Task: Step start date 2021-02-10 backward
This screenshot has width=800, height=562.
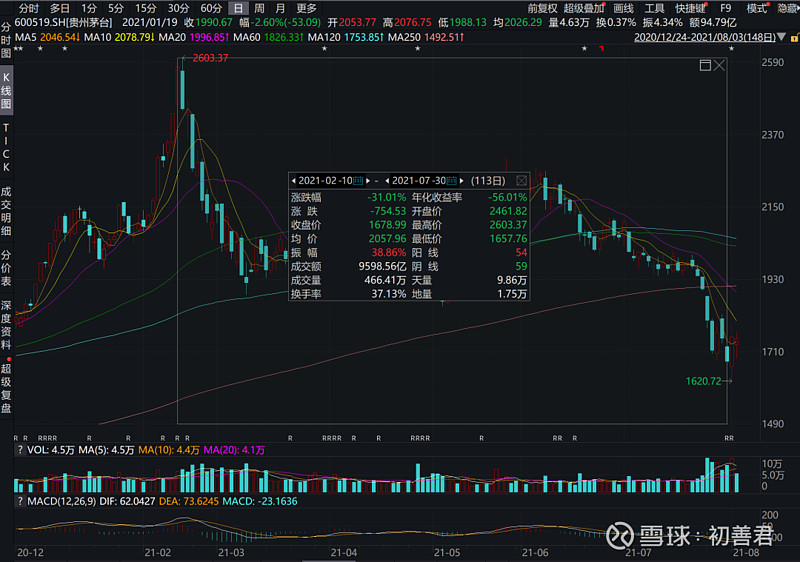Action: 294,181
